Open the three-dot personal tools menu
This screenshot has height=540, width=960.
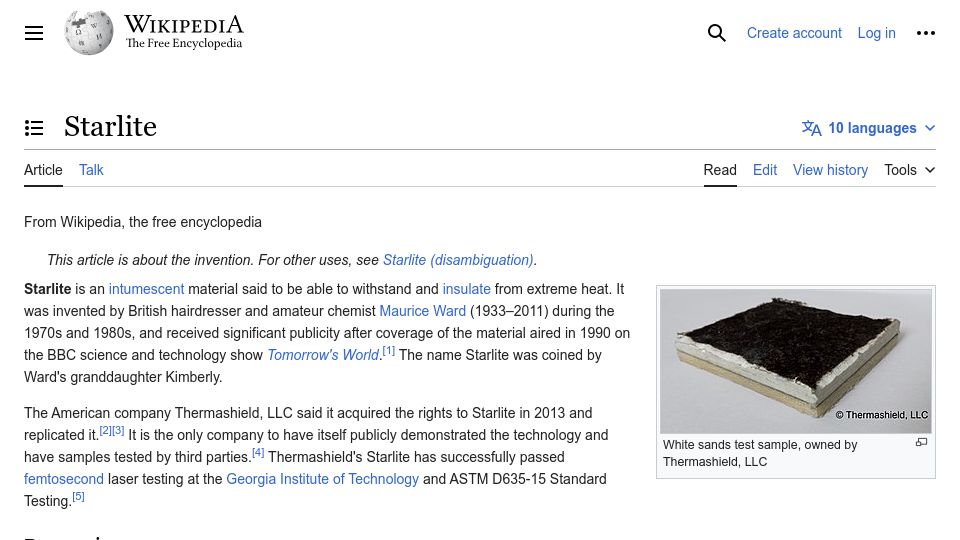[926, 33]
